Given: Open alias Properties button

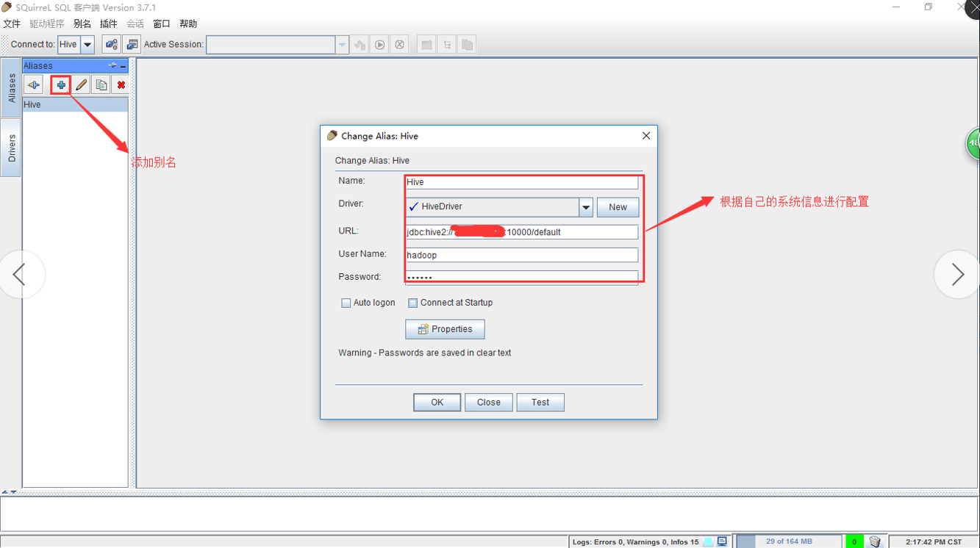Looking at the screenshot, I should tap(445, 329).
